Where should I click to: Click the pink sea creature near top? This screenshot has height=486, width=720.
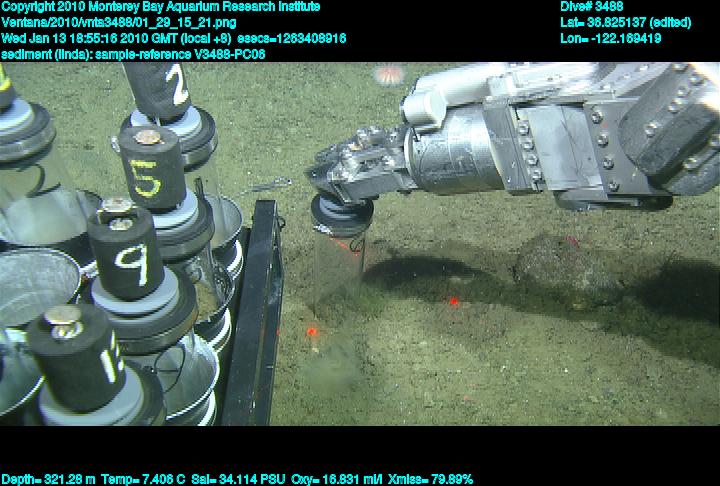[x=388, y=74]
